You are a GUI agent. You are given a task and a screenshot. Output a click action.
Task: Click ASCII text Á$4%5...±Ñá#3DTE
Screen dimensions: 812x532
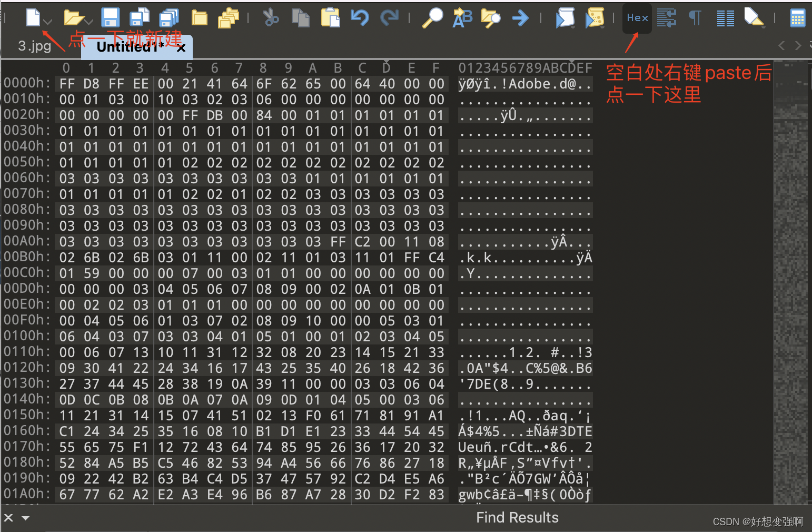pos(525,431)
